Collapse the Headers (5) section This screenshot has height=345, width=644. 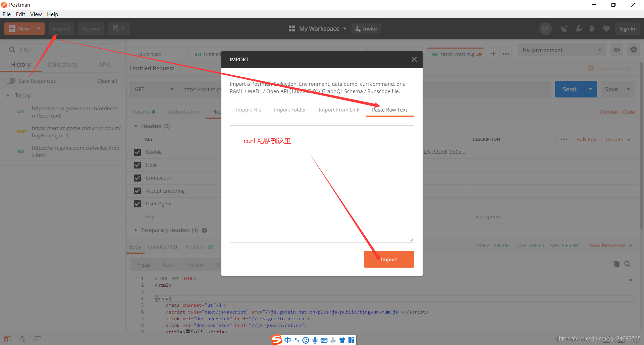click(x=136, y=126)
